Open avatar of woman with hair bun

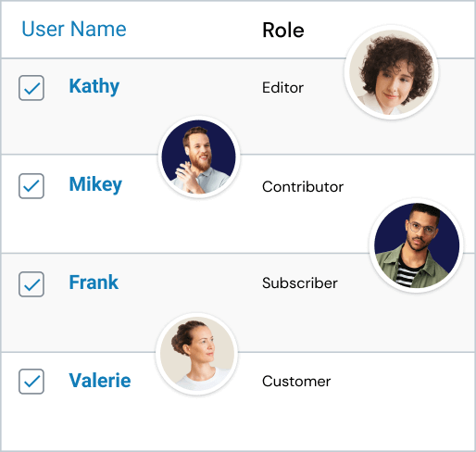197,354
